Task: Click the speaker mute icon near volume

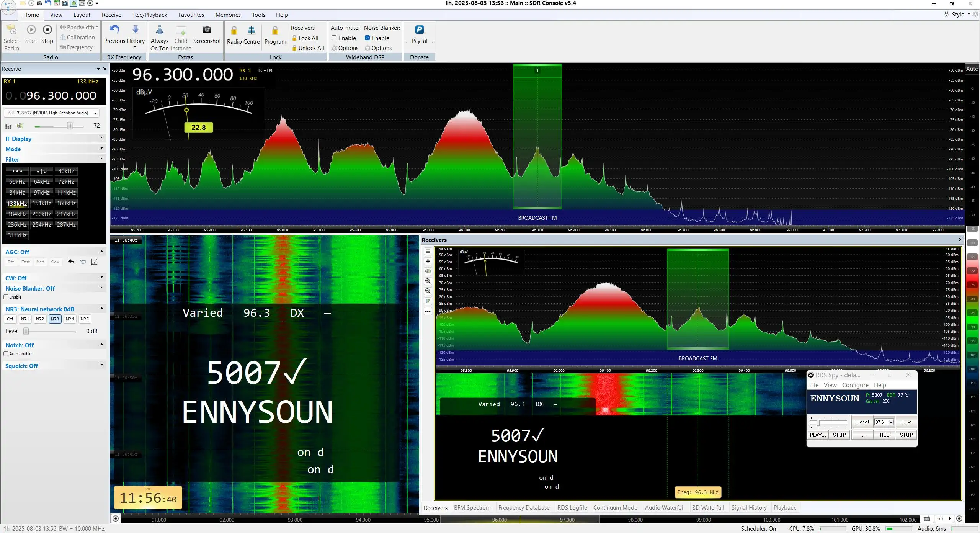Action: pyautogui.click(x=20, y=126)
